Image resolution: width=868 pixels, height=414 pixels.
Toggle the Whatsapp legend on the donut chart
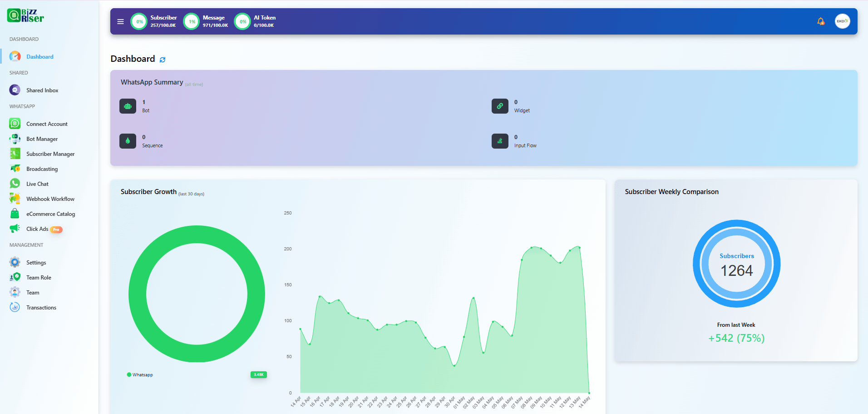(139, 374)
